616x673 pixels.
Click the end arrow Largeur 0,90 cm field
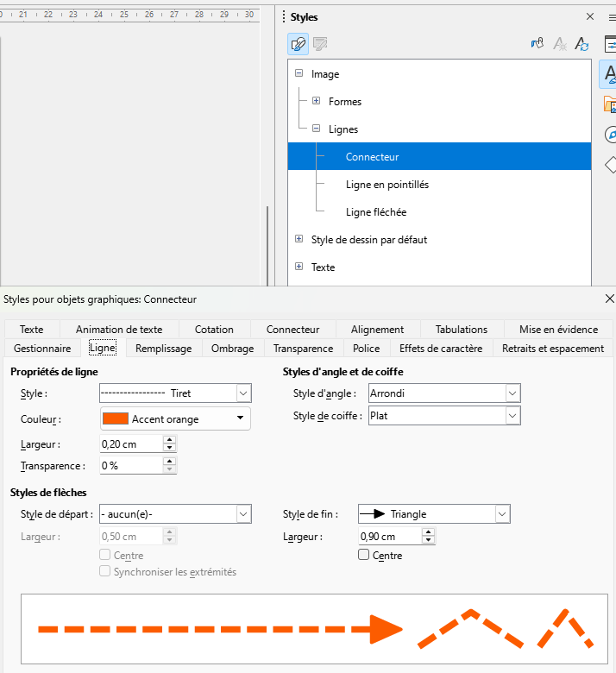click(390, 536)
